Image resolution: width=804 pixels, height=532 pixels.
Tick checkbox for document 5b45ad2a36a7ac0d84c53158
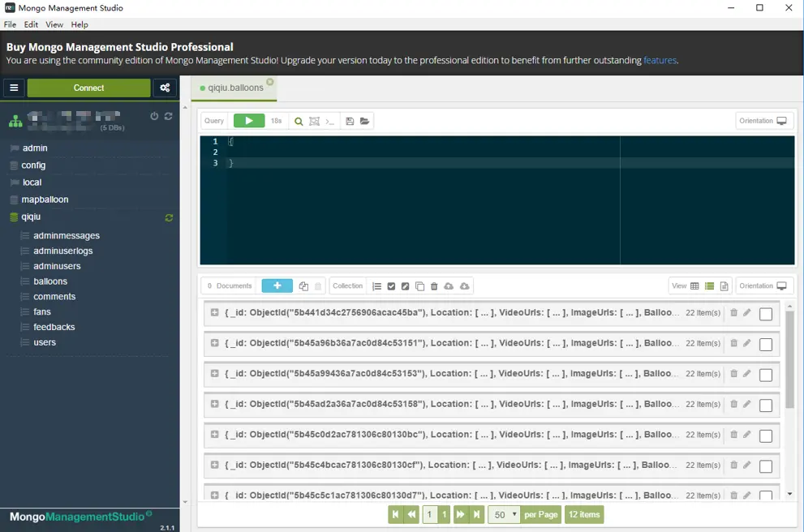tap(766, 405)
